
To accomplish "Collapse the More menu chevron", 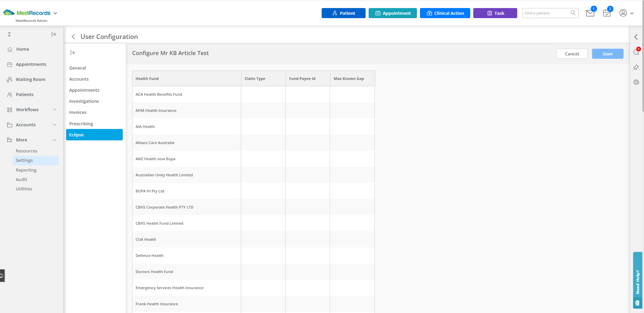I will (55, 140).
